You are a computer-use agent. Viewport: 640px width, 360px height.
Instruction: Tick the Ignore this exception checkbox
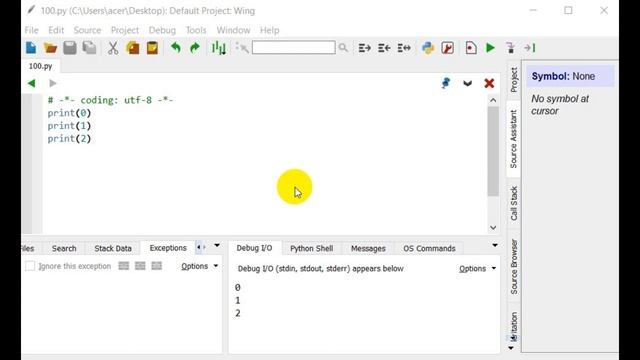(30, 266)
